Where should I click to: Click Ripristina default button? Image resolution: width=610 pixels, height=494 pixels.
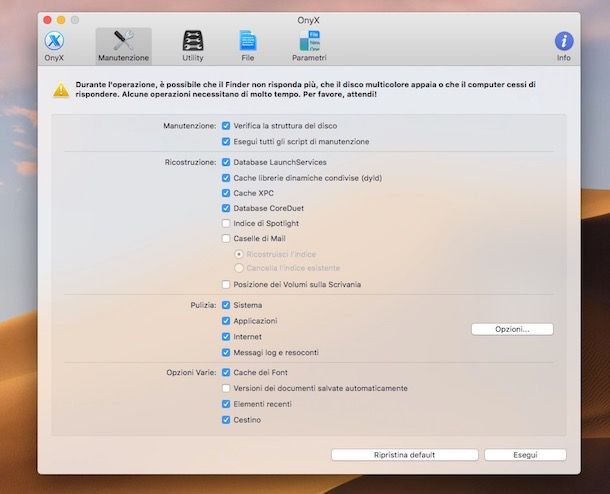(x=405, y=455)
